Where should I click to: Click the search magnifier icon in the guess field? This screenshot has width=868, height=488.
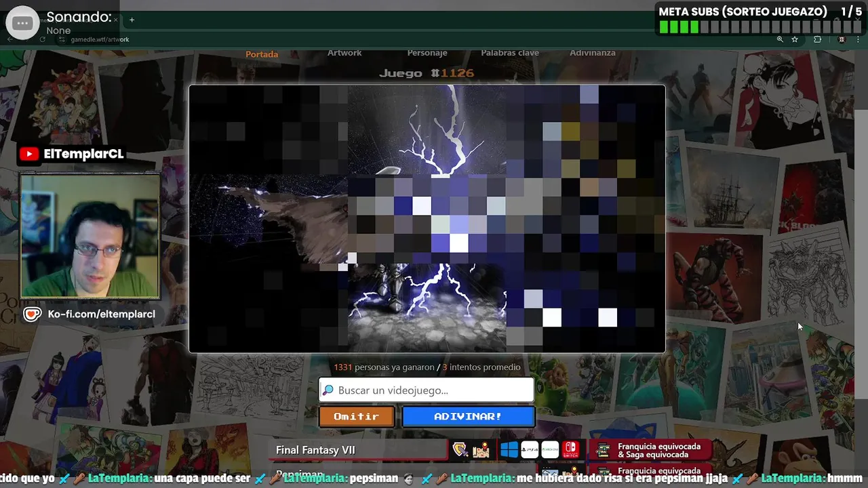click(328, 390)
